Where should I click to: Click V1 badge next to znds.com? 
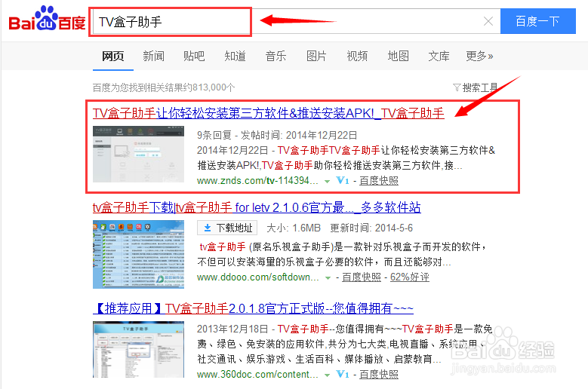click(343, 181)
